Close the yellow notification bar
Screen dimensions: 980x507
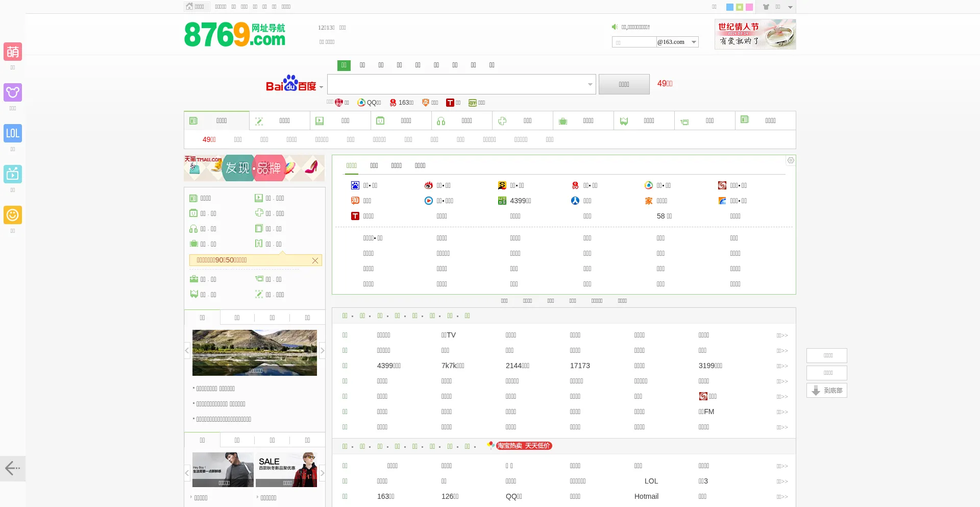[315, 260]
